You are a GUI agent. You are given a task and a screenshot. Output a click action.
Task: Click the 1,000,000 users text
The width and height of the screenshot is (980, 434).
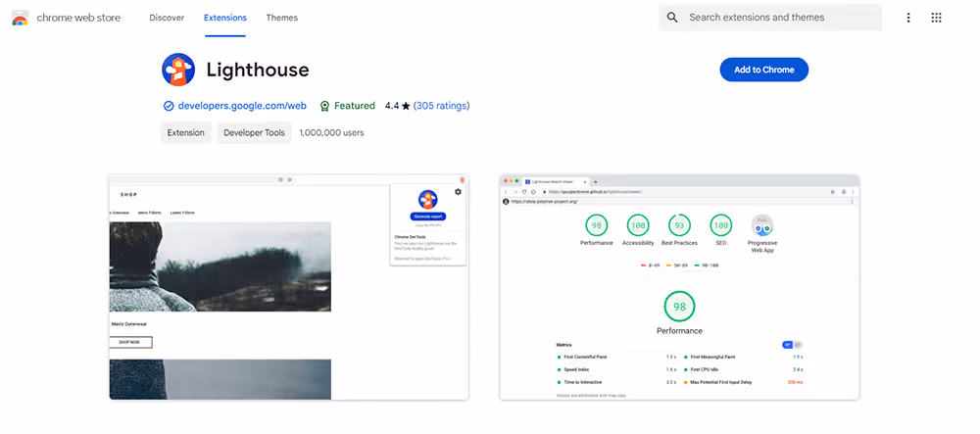(x=331, y=132)
